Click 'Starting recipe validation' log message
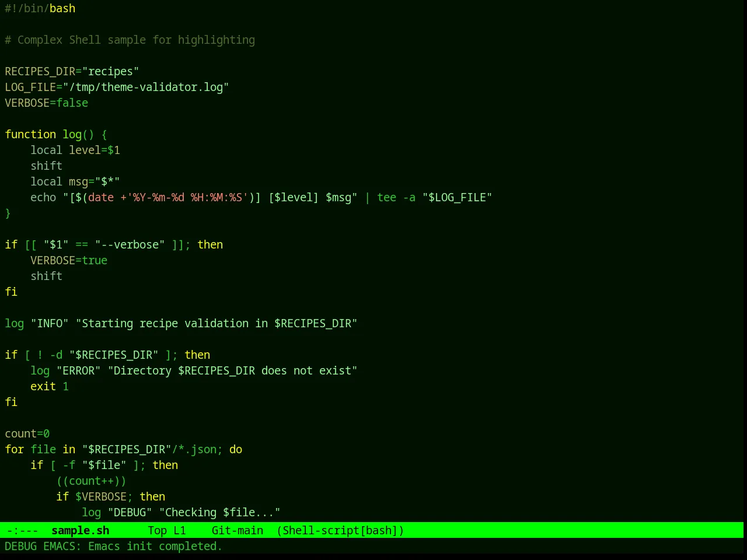747x560 pixels. [x=217, y=324]
